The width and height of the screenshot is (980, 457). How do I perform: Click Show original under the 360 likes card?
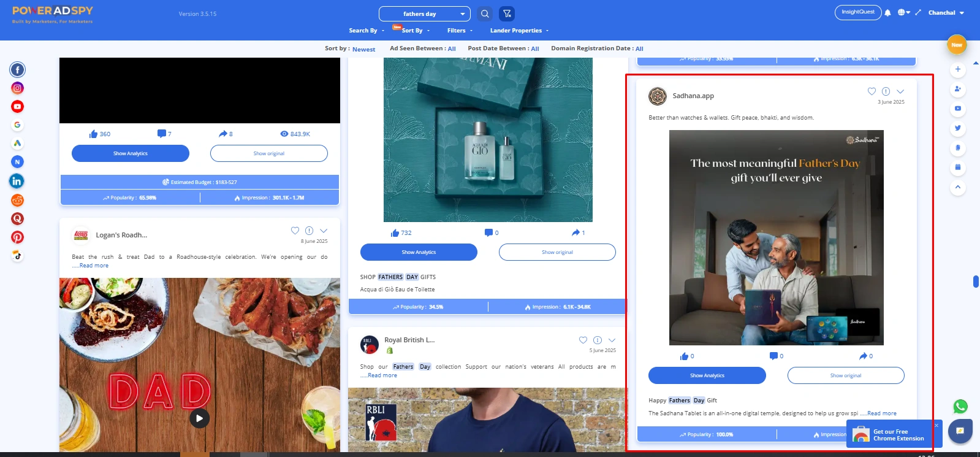[269, 153]
